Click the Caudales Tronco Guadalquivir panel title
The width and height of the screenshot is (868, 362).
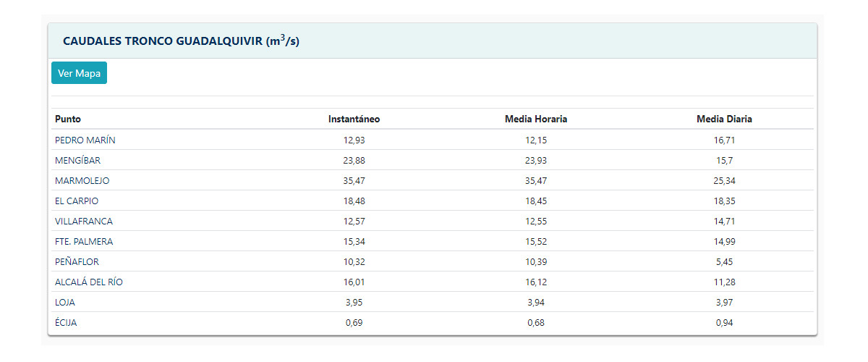pyautogui.click(x=181, y=41)
